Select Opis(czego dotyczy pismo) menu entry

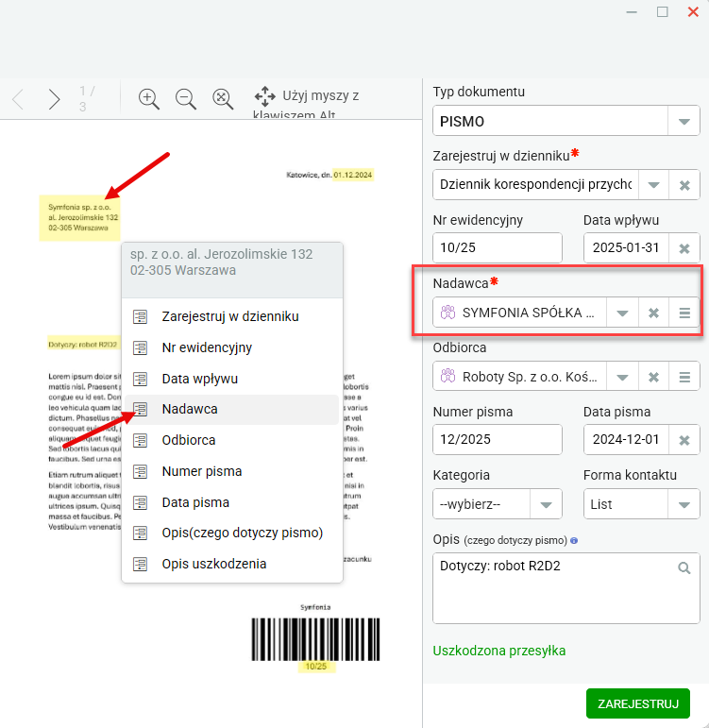[x=231, y=533]
